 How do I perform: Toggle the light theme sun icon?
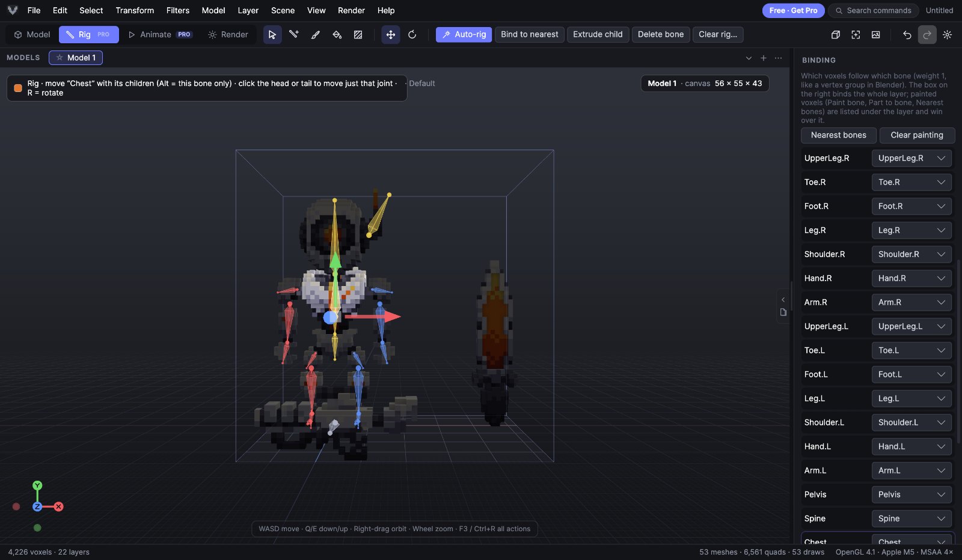(947, 35)
